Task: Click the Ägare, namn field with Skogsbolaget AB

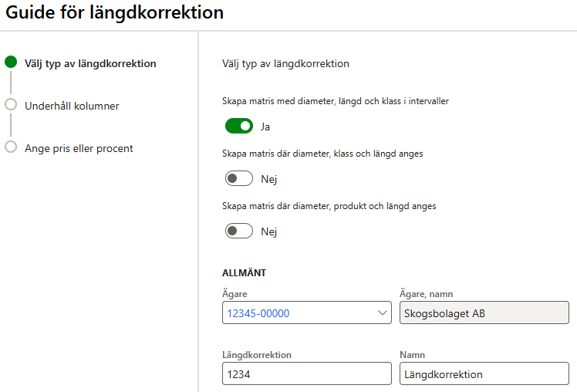Action: click(x=484, y=313)
